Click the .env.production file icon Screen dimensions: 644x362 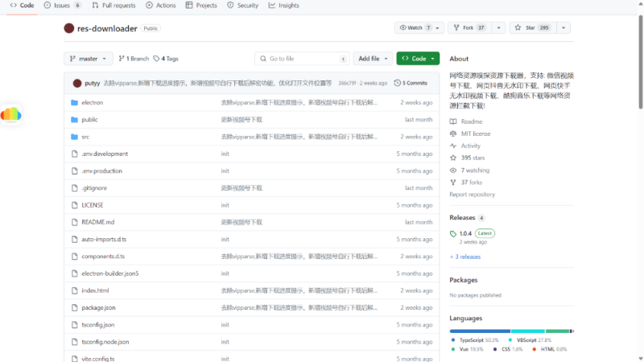pos(74,171)
